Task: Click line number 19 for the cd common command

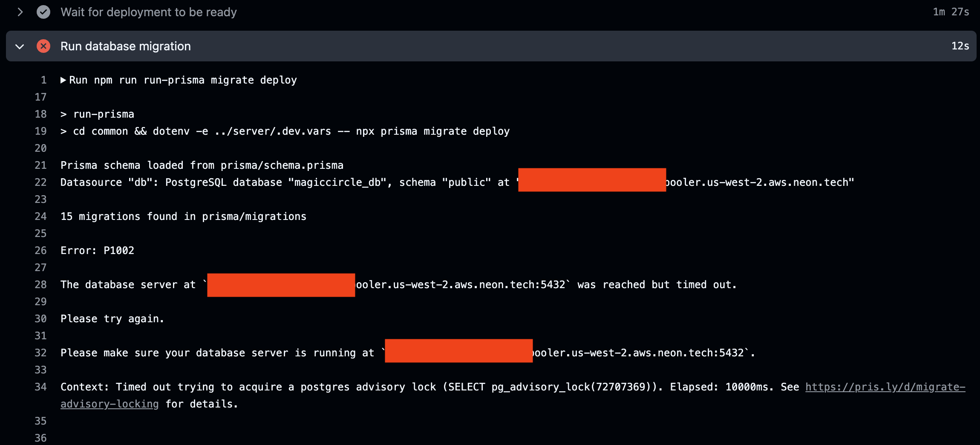Action: coord(40,131)
